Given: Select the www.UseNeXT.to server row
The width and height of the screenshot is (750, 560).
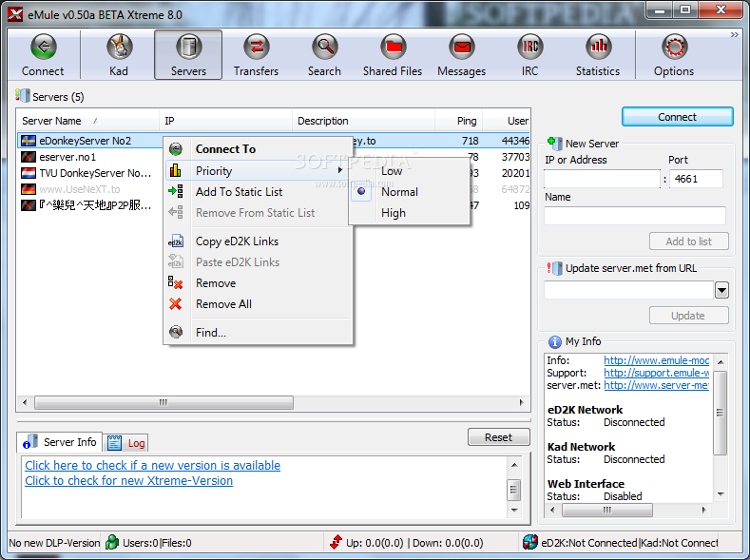Looking at the screenshot, I should pos(274,189).
